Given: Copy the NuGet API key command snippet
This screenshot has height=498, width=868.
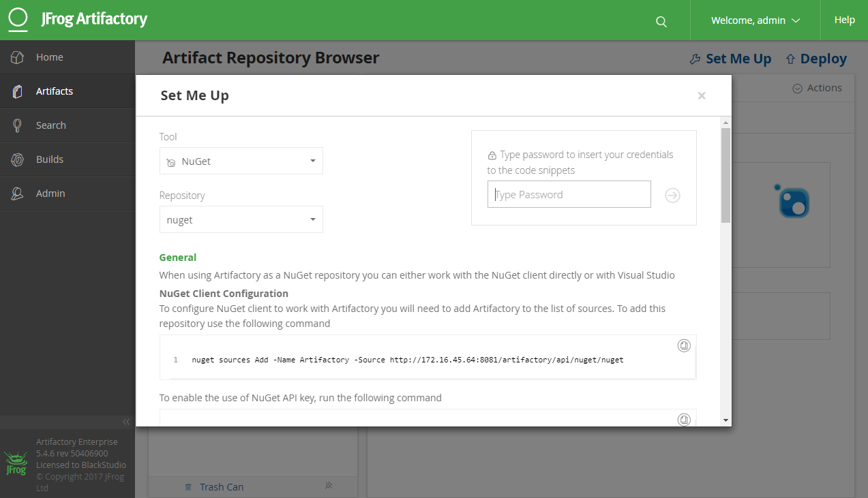Looking at the screenshot, I should [x=684, y=419].
